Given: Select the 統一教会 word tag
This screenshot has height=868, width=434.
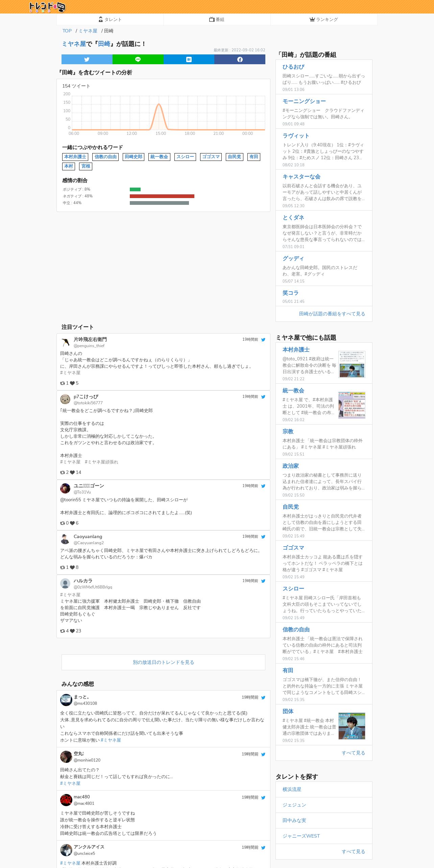Looking at the screenshot, I should point(159,157).
